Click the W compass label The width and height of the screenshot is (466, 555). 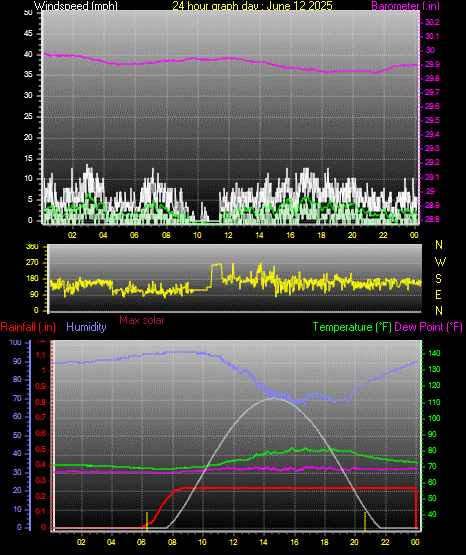click(x=440, y=262)
